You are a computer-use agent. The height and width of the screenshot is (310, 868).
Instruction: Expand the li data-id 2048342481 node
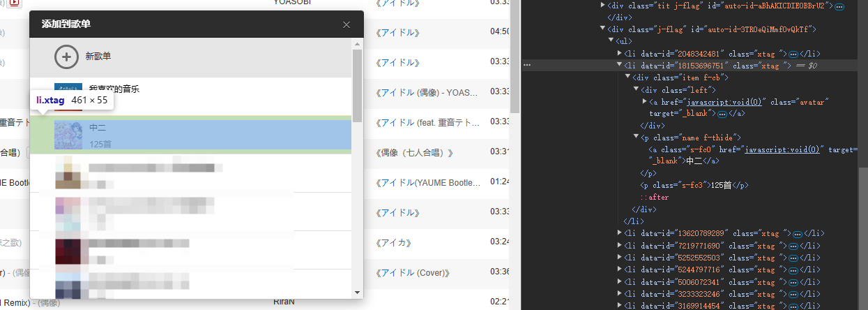tap(620, 53)
